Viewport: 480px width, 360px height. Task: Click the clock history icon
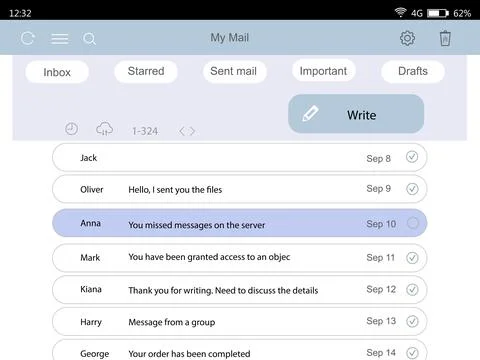[71, 129]
